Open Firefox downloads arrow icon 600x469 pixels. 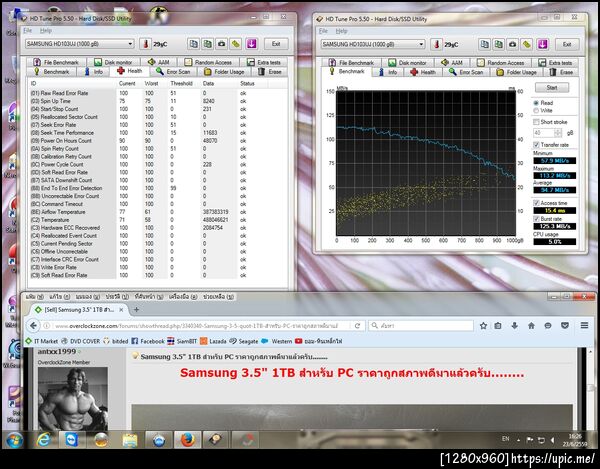pyautogui.click(x=515, y=326)
